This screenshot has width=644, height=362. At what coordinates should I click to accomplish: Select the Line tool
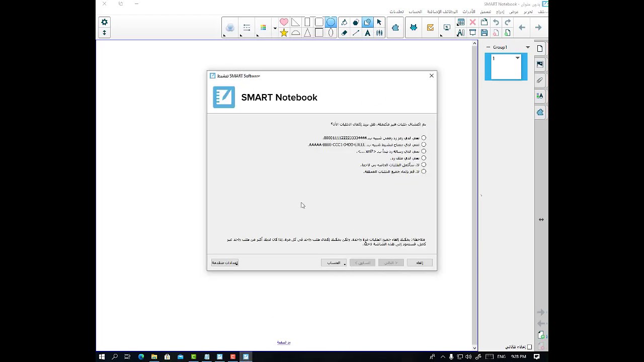point(356,33)
